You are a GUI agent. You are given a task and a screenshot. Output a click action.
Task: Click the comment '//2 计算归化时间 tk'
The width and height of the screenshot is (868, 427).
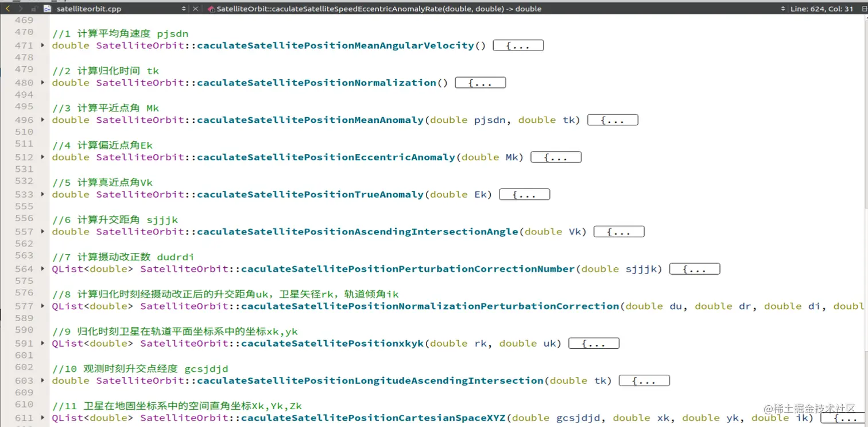[105, 71]
